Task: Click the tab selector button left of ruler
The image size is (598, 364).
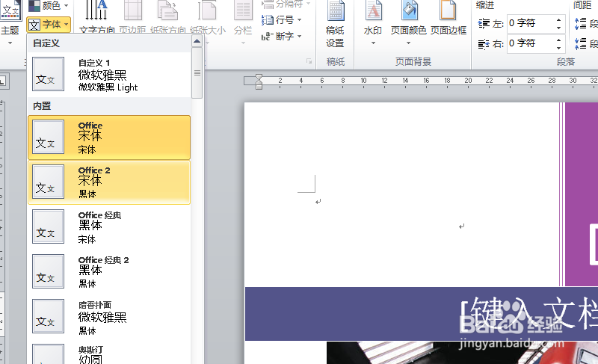Action: tap(3, 81)
